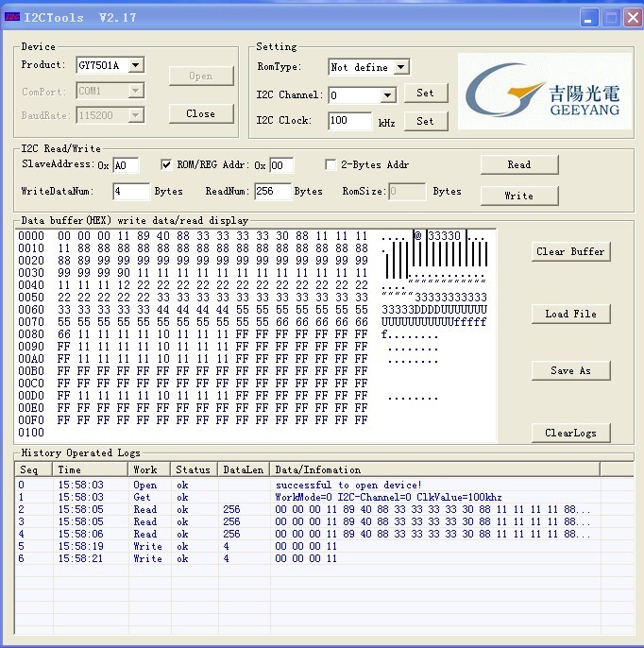Select log row 'WorkMode=0 I2C-Channel=0 ClkValue=100khz'

pos(324,497)
